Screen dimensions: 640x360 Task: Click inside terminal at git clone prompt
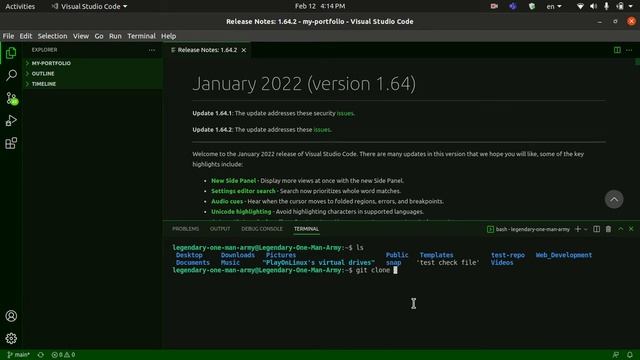pyautogui.click(x=395, y=270)
